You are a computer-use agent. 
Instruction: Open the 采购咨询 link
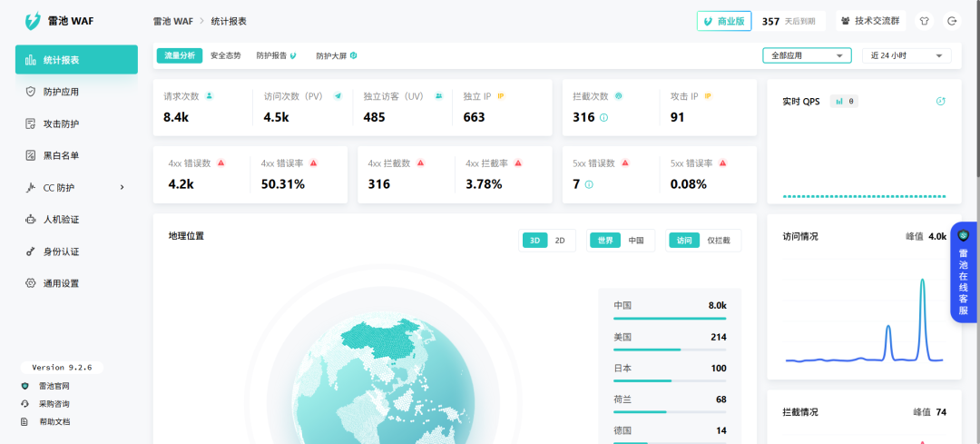click(54, 404)
